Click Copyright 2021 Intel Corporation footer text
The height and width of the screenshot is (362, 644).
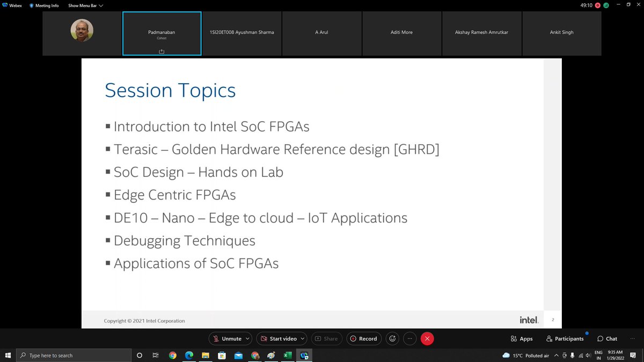[x=144, y=321]
